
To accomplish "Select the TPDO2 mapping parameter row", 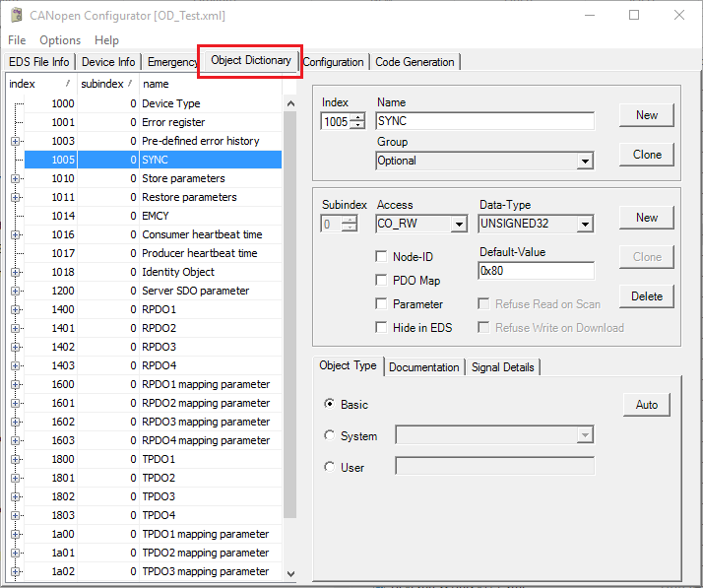I will pos(153,553).
